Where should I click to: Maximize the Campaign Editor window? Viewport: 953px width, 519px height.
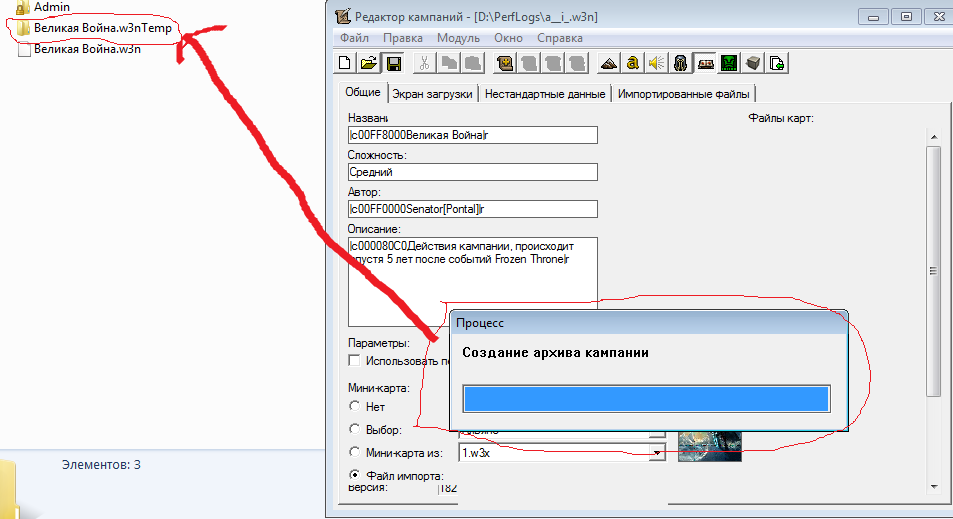point(906,17)
